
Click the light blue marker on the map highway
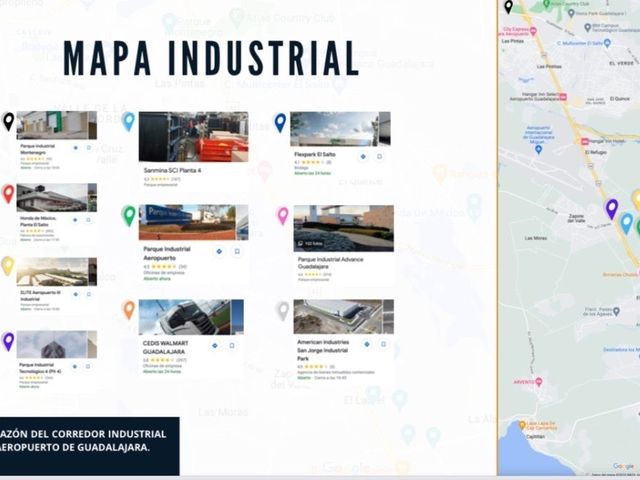[627, 223]
